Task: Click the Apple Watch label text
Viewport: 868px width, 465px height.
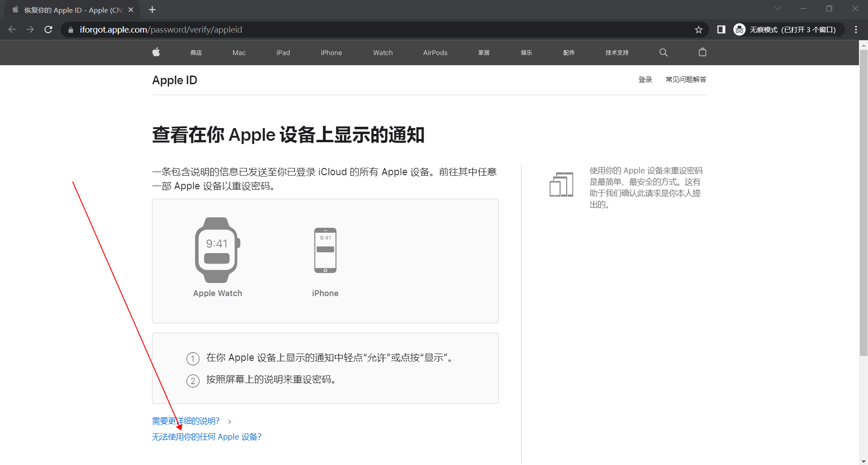Action: (218, 293)
